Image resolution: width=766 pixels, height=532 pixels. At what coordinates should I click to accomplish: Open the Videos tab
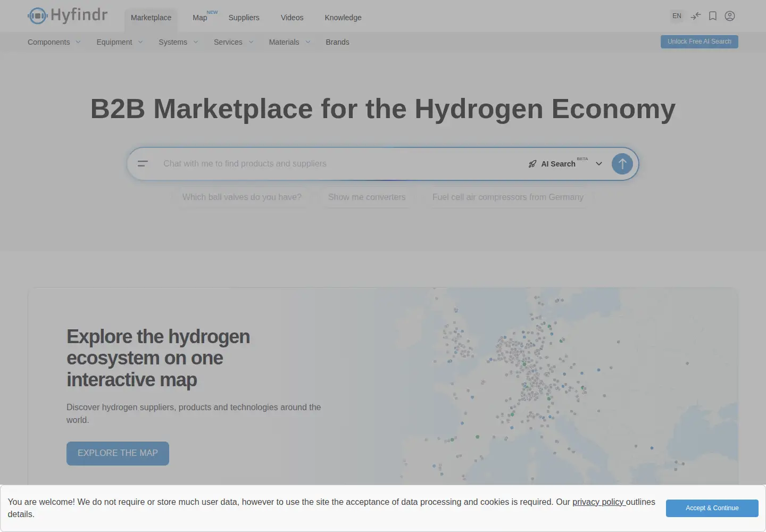292,18
